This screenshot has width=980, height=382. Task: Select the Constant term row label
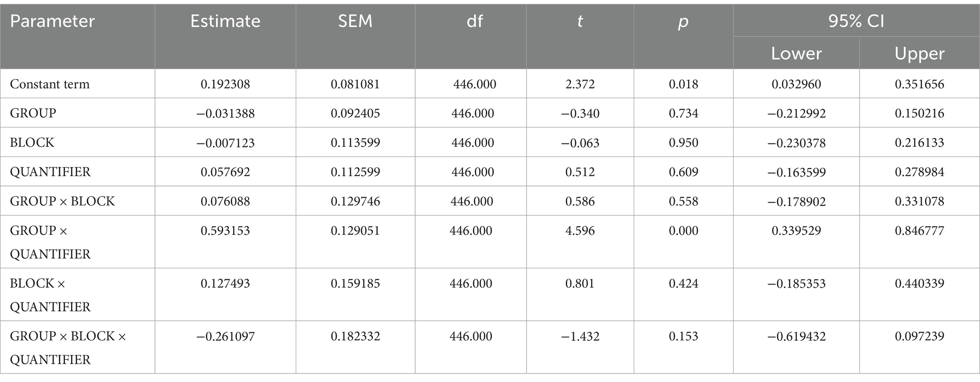(50, 84)
